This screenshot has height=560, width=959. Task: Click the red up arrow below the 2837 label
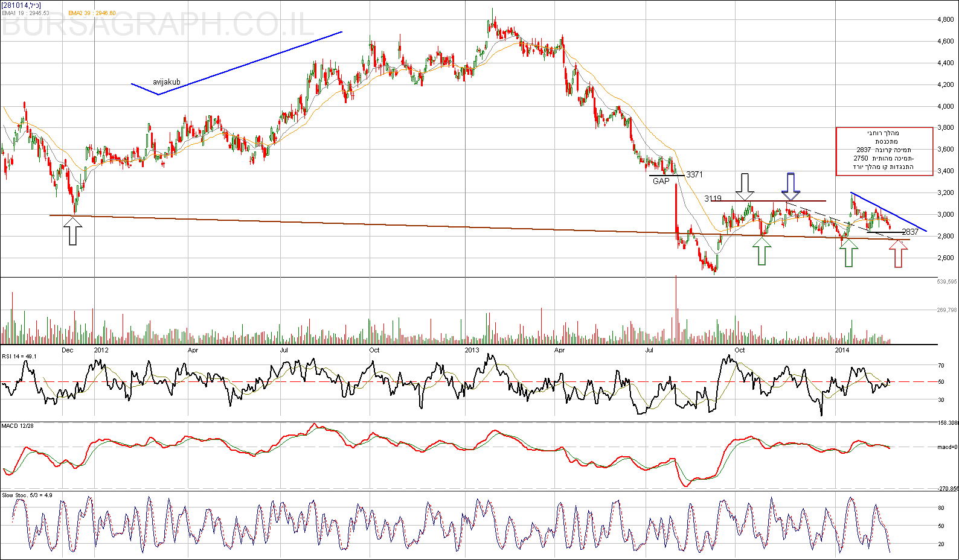click(x=899, y=253)
